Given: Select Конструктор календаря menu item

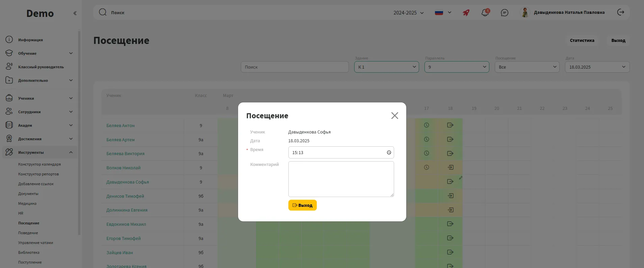Looking at the screenshot, I should (x=40, y=164).
